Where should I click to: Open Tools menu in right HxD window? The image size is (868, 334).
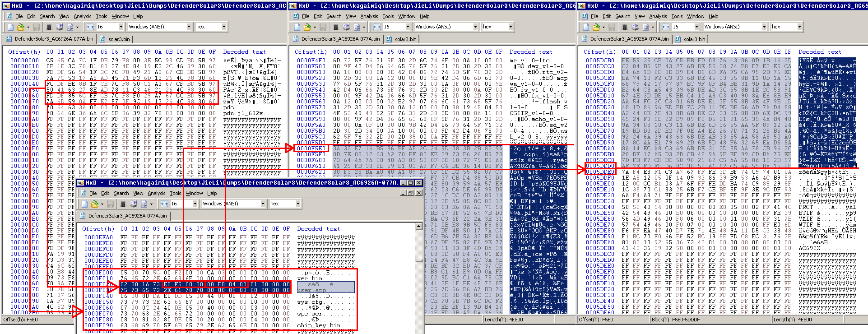click(677, 16)
